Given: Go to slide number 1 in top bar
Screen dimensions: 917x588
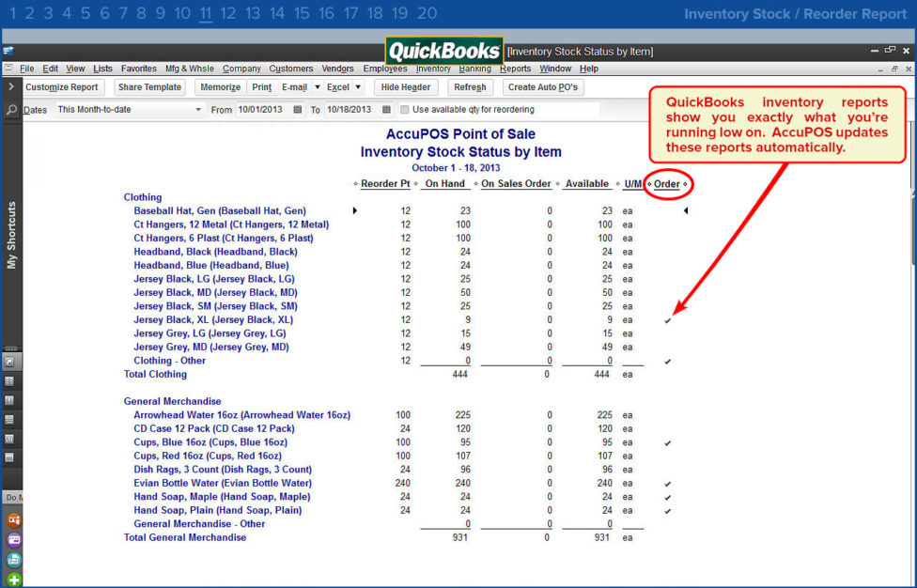Looking at the screenshot, I should [x=13, y=13].
